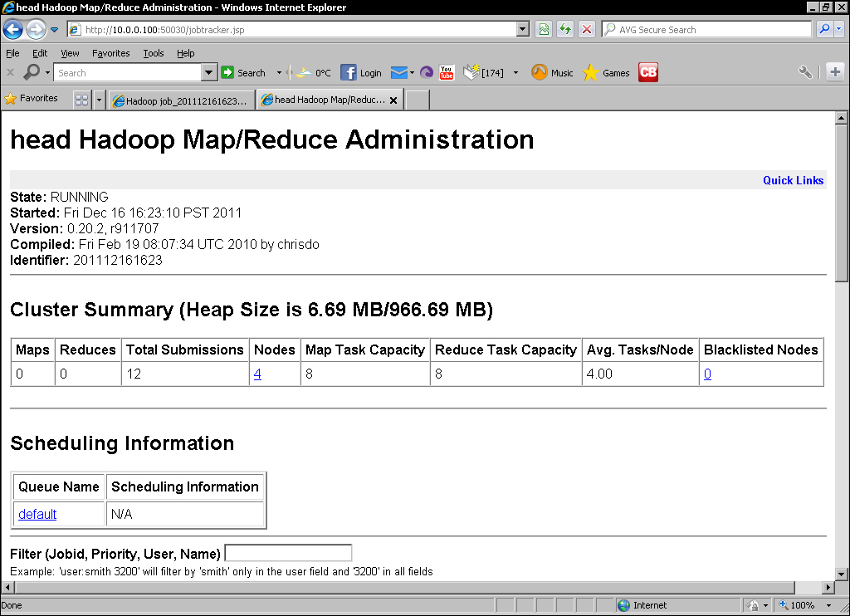Image resolution: width=850 pixels, height=616 pixels.
Task: Open the Favorites star button
Action: coord(31,98)
